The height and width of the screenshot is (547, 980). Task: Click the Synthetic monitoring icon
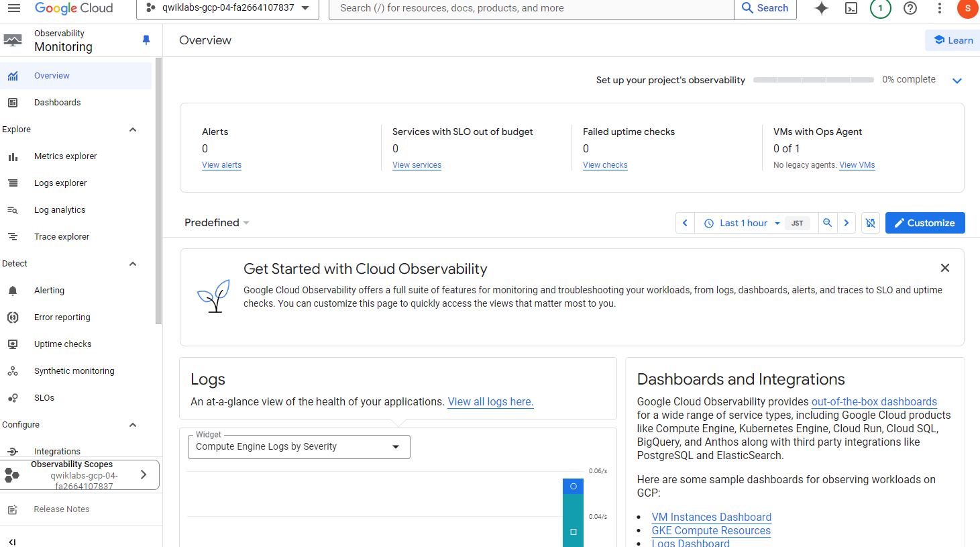[x=13, y=371]
